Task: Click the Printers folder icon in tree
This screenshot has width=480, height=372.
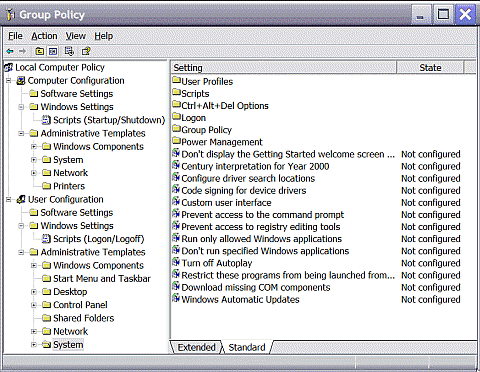Action: click(47, 186)
